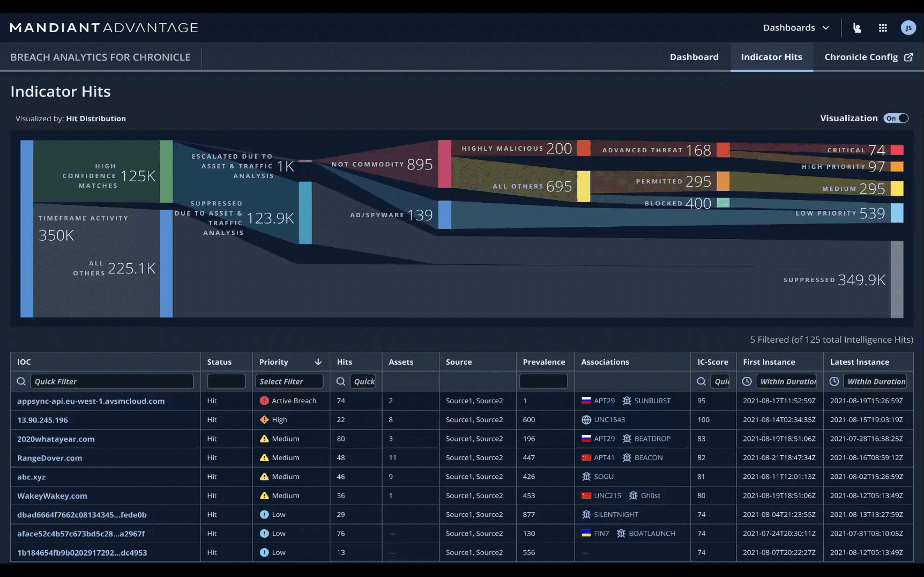The height and width of the screenshot is (577, 924).
Task: Click the red Critical 74 color block
Action: 897,150
